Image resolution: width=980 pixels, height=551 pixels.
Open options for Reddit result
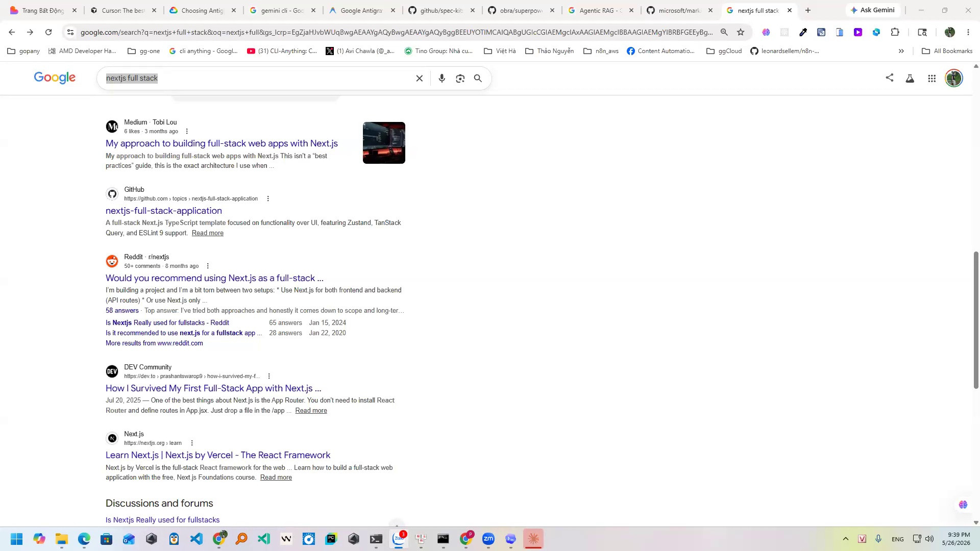[x=208, y=266]
